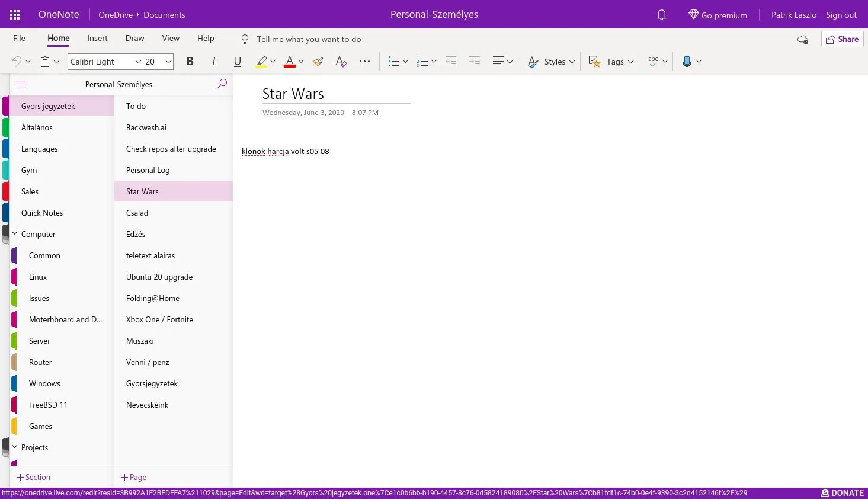Click the note text klonok harcja
Screen dimensions: 868x499
coord(265,151)
